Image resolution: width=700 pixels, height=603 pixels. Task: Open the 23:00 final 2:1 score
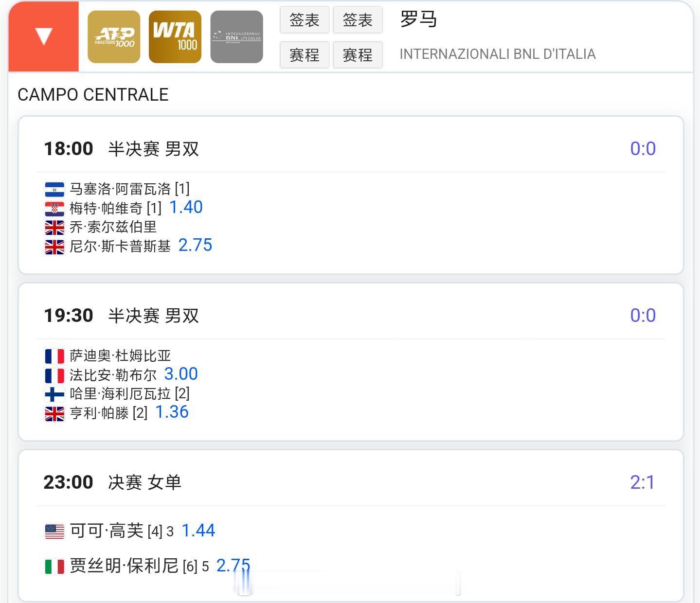642,482
